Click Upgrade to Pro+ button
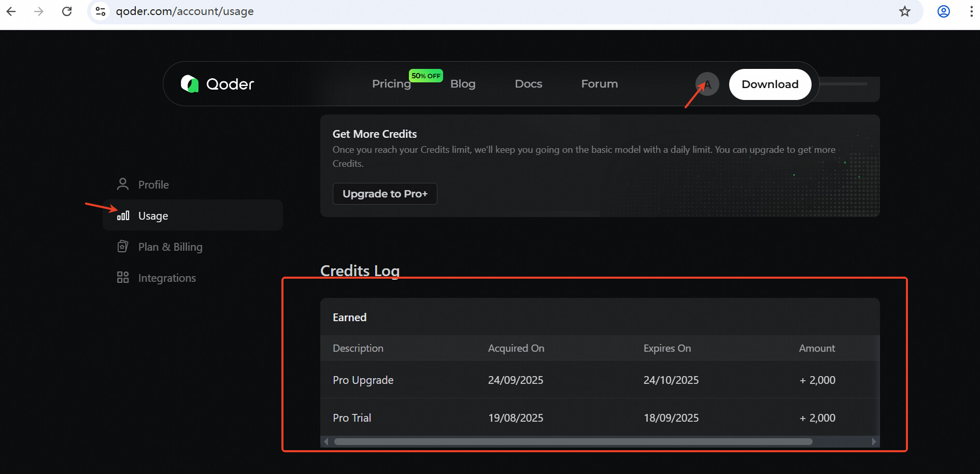This screenshot has height=474, width=980. [x=385, y=194]
